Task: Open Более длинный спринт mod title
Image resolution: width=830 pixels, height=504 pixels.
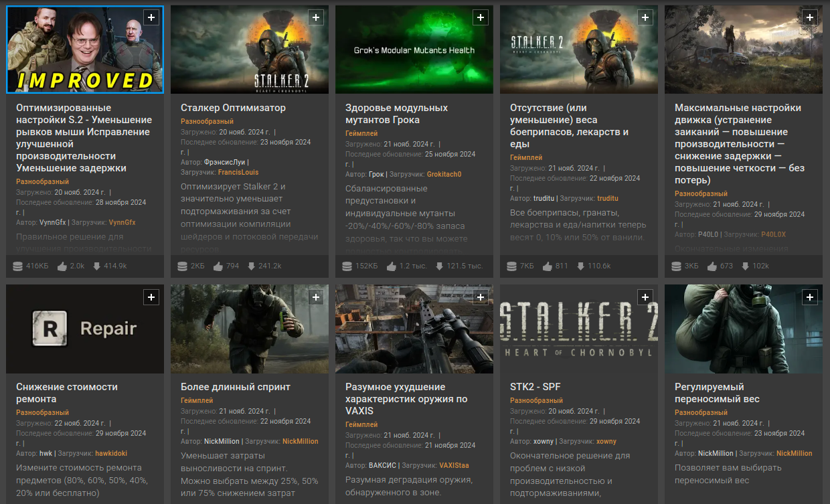Action: 236,387
